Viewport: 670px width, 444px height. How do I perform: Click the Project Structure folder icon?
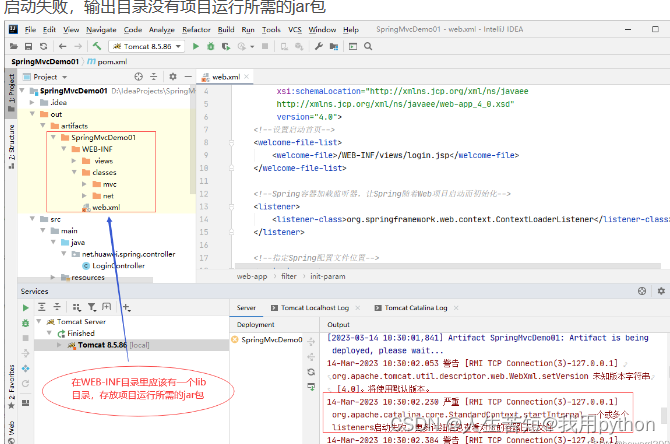point(334,46)
